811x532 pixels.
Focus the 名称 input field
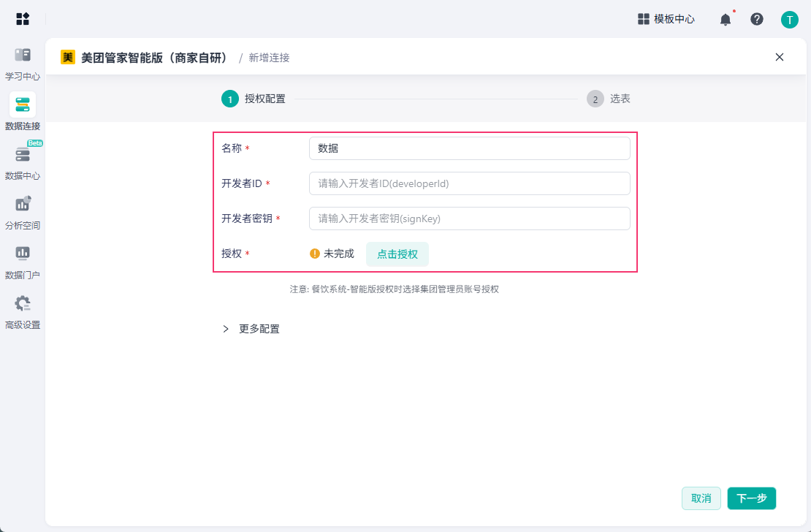pyautogui.click(x=470, y=148)
